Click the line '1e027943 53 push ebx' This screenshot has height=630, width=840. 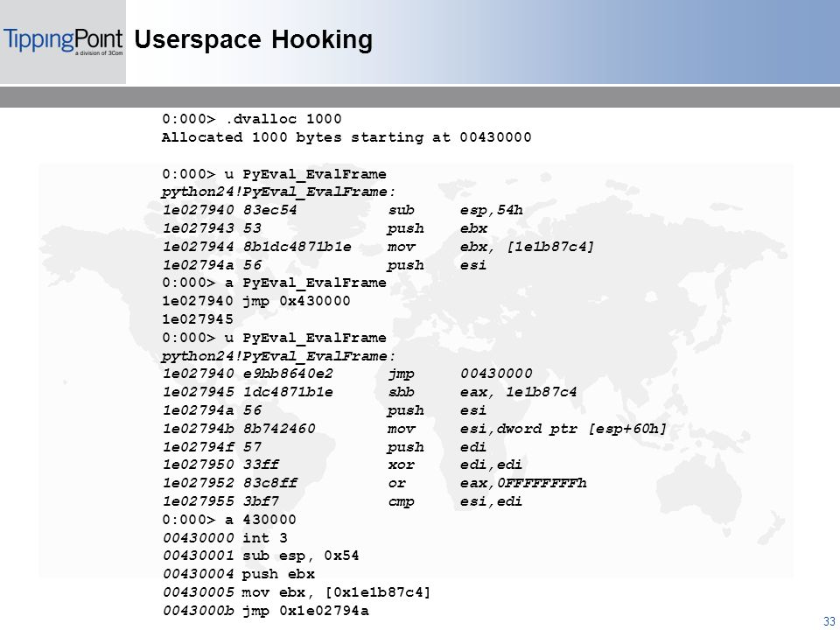pyautogui.click(x=325, y=228)
